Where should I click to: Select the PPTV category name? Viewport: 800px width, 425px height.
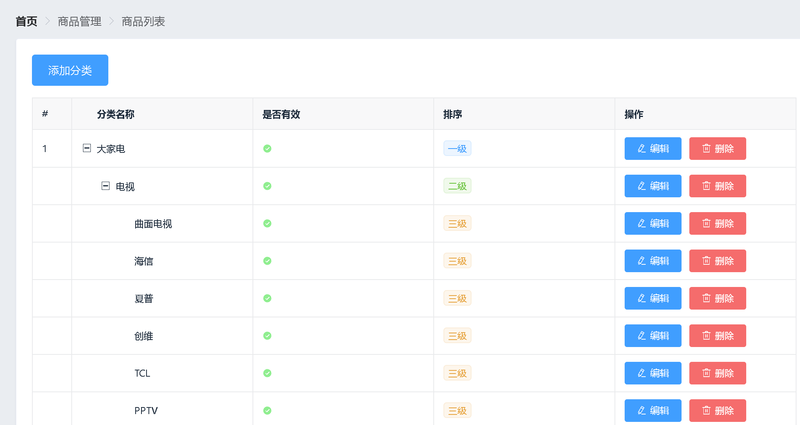[x=146, y=411]
